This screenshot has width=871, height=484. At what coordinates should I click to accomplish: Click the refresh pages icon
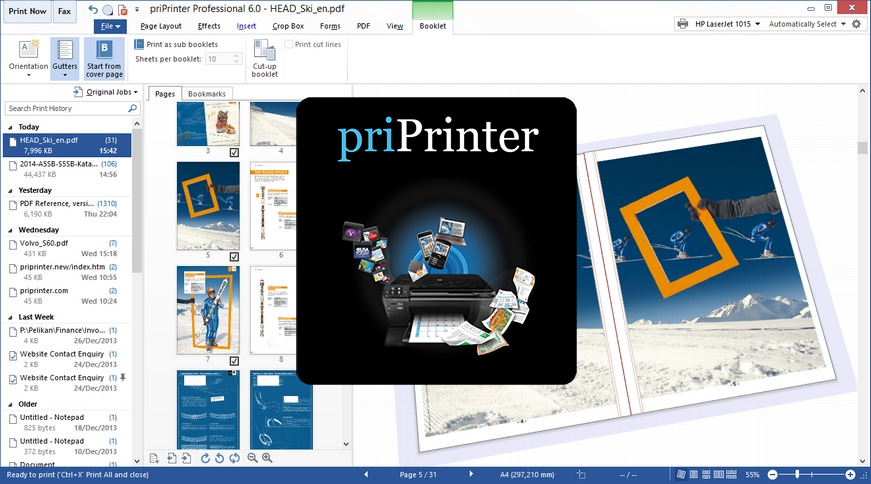click(234, 458)
